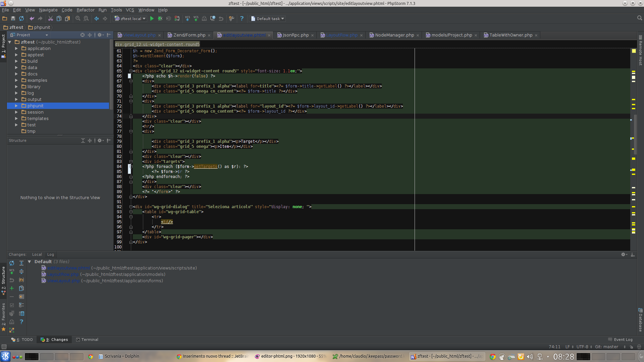
Task: Open the run configuration dropdown showing zftest.local
Action: tap(130, 18)
